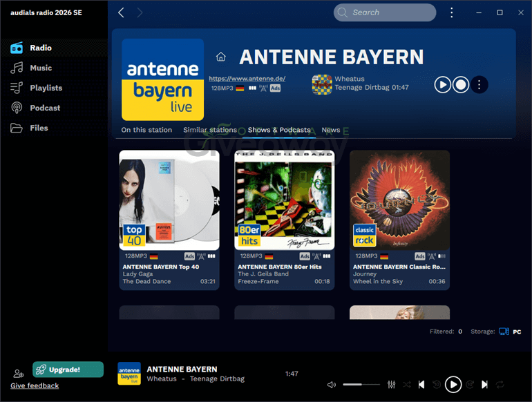Image resolution: width=532 pixels, height=402 pixels.
Task: Click the home icon beside station title
Action: (x=221, y=57)
